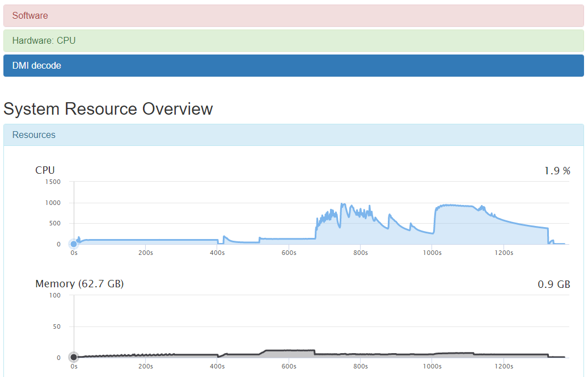The height and width of the screenshot is (377, 588).
Task: Select the System Resource Overview heading
Action: pyautogui.click(x=108, y=109)
